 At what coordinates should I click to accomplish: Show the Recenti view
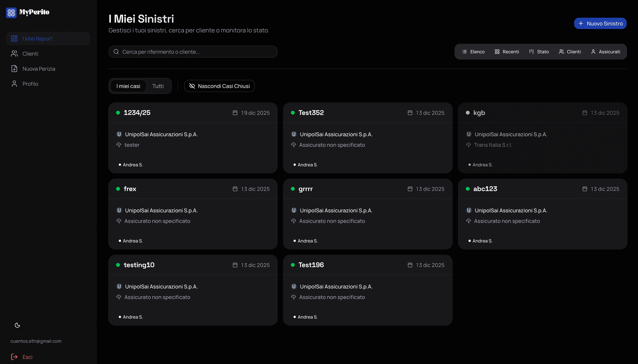tap(507, 52)
